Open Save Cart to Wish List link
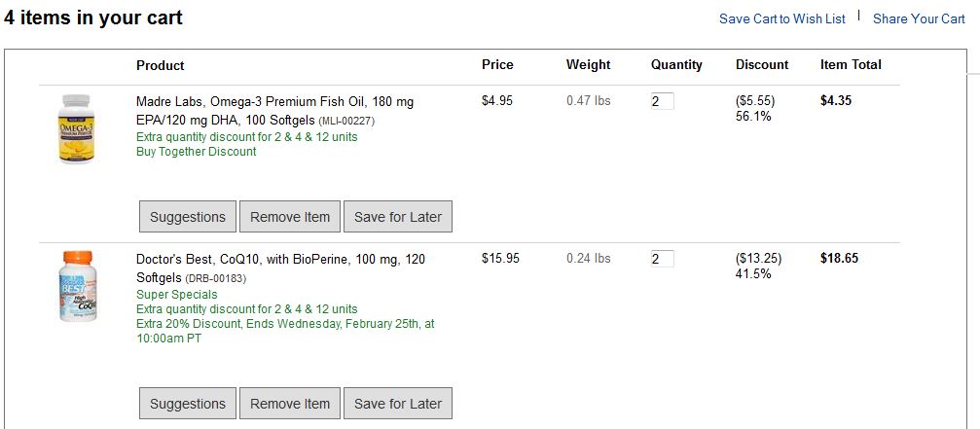 coord(781,18)
